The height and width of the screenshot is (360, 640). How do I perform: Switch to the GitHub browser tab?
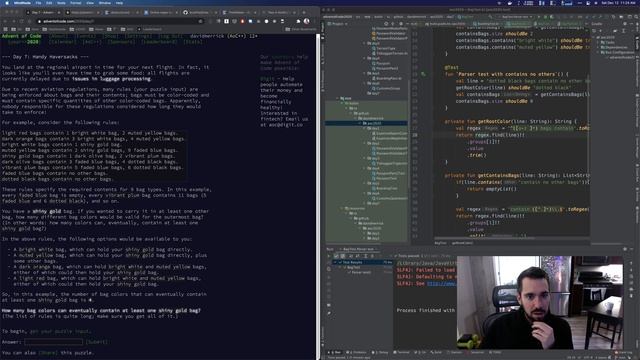coord(199,13)
